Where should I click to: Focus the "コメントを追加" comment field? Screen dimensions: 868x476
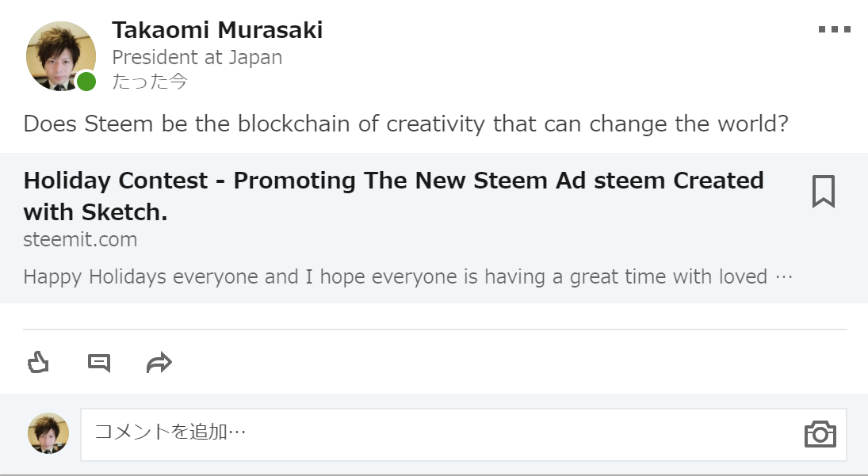[436, 433]
